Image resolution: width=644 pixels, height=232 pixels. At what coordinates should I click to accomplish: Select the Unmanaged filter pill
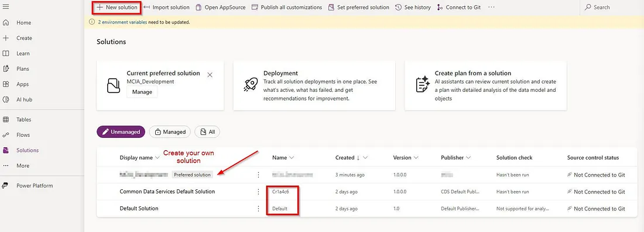pos(121,131)
